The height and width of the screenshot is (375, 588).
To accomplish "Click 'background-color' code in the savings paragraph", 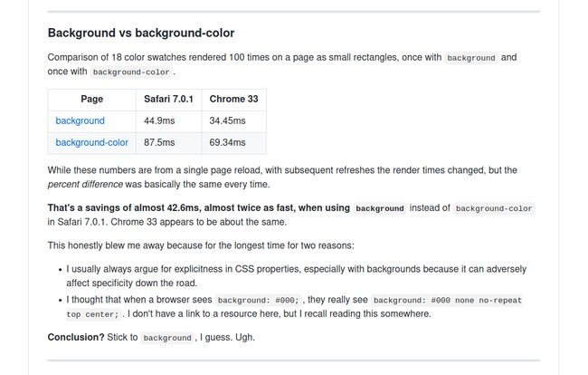I will [494, 208].
